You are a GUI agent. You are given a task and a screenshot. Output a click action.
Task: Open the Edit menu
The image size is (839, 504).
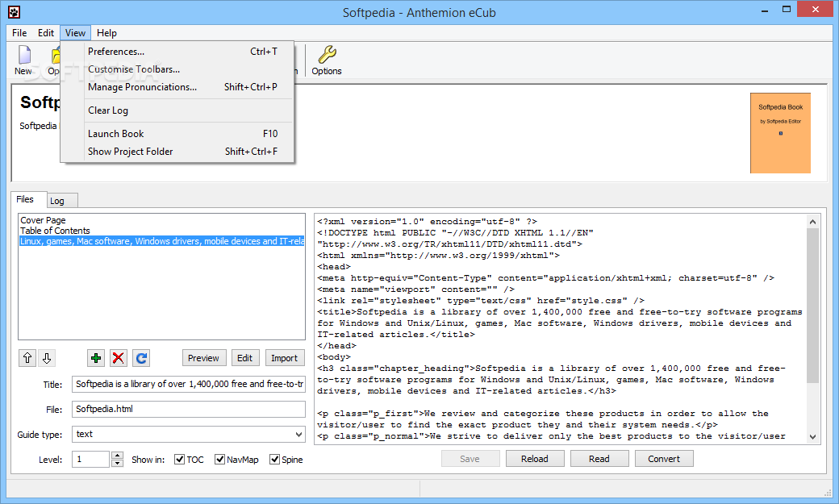45,32
